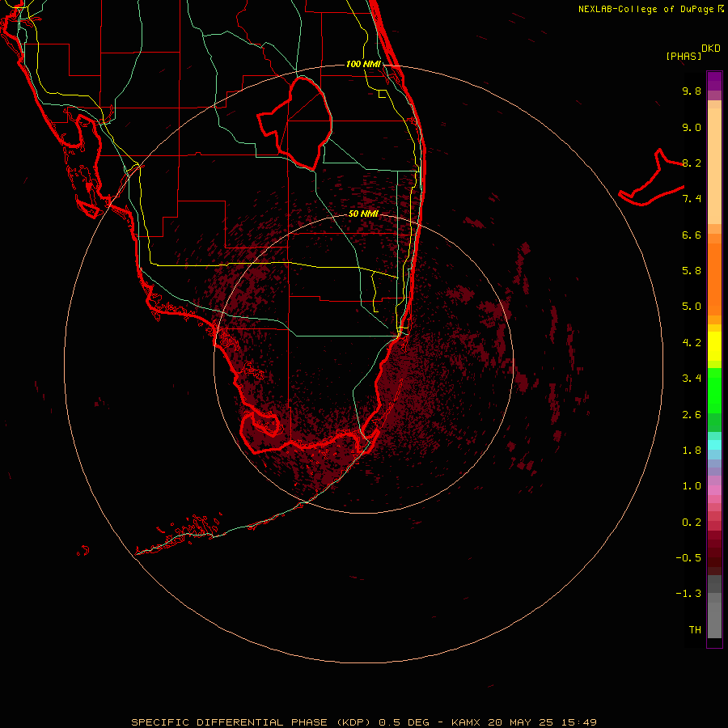Click the 9.0 value on the color scale
Image resolution: width=728 pixels, height=728 pixels.
click(692, 127)
